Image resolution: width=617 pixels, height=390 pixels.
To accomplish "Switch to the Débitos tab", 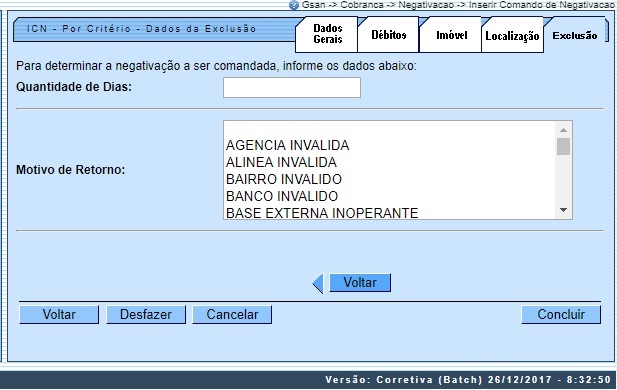I will 388,35.
